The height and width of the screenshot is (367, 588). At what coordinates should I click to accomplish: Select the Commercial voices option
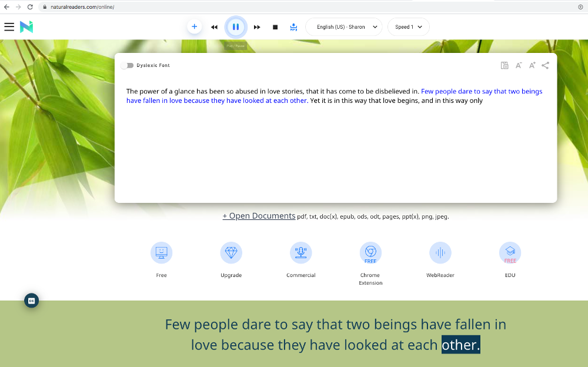pos(300,252)
